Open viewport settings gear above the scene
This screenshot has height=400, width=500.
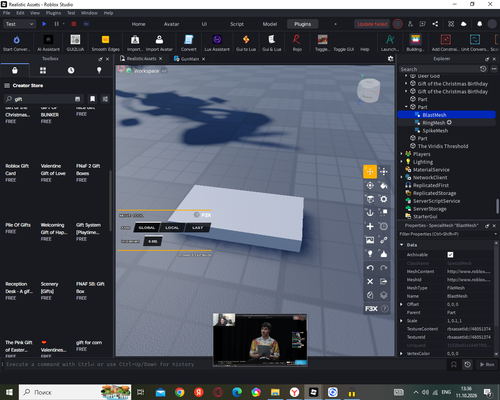click(x=390, y=59)
